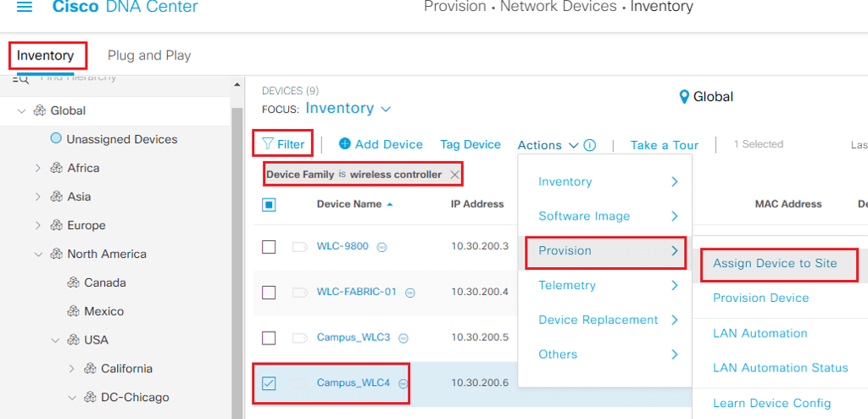Open the Device Replacement submenu
This screenshot has height=419, width=868.
(x=605, y=320)
